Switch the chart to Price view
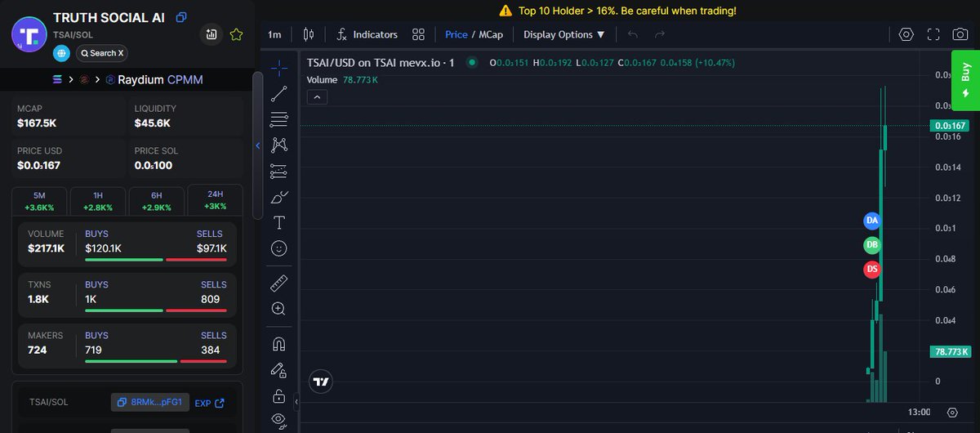The image size is (980, 433). tap(457, 34)
